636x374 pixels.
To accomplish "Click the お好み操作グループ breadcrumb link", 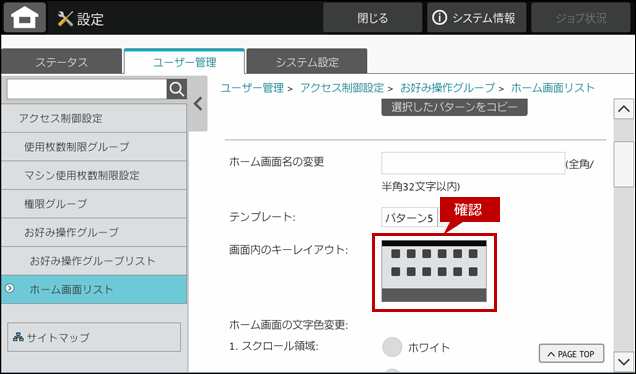I will (447, 88).
